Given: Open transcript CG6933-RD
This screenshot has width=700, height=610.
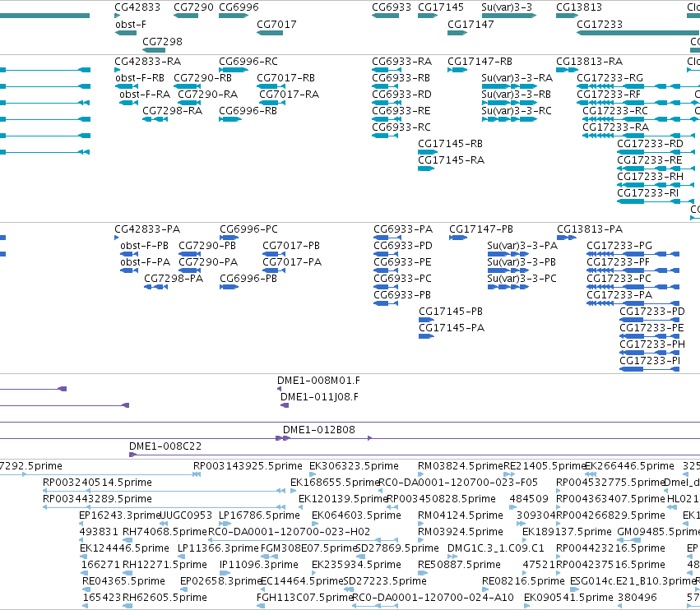Looking at the screenshot, I should pos(401,95).
